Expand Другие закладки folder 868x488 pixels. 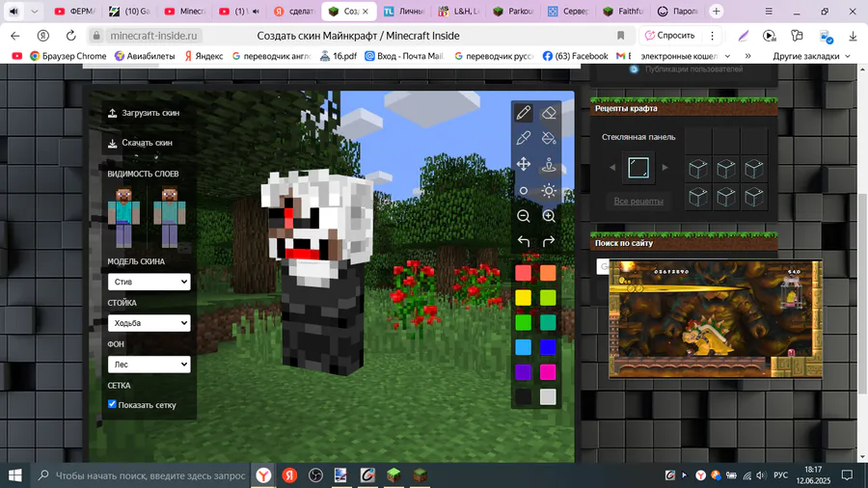811,56
